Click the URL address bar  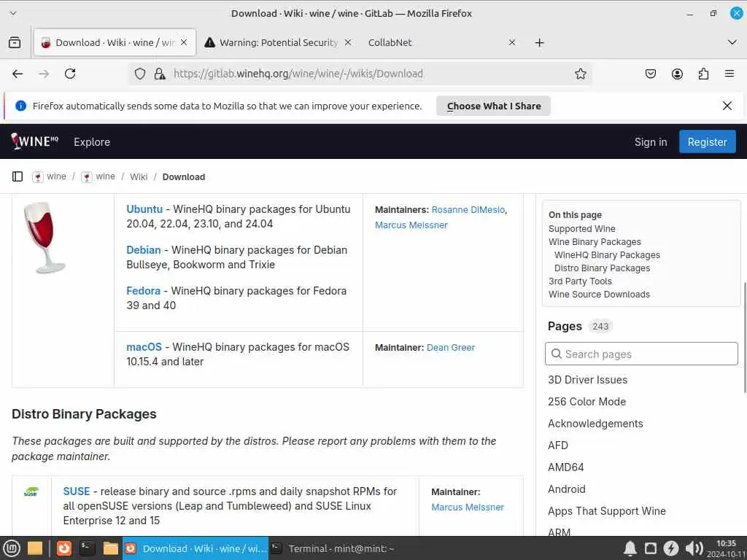coord(362,74)
